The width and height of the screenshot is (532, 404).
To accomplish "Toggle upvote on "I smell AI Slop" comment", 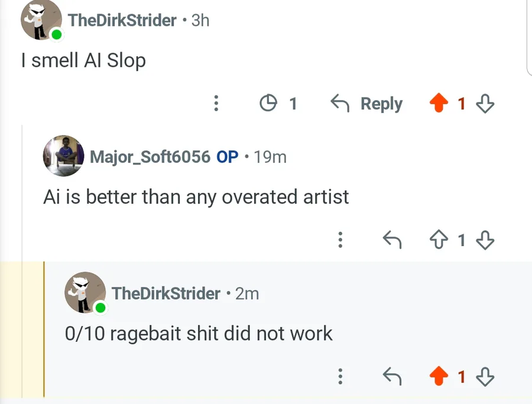I will 439,104.
